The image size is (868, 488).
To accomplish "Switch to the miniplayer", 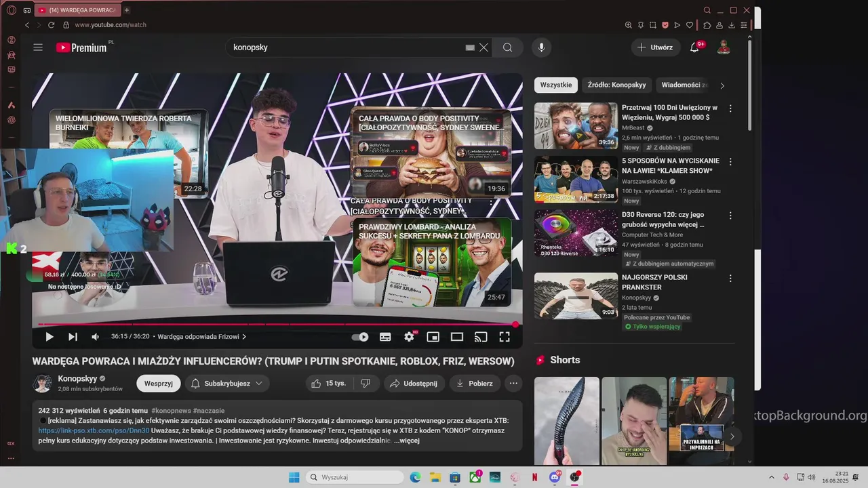I will click(x=433, y=337).
